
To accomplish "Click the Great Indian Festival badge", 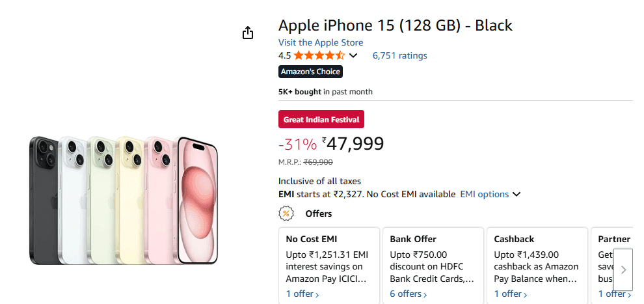I will (x=321, y=120).
